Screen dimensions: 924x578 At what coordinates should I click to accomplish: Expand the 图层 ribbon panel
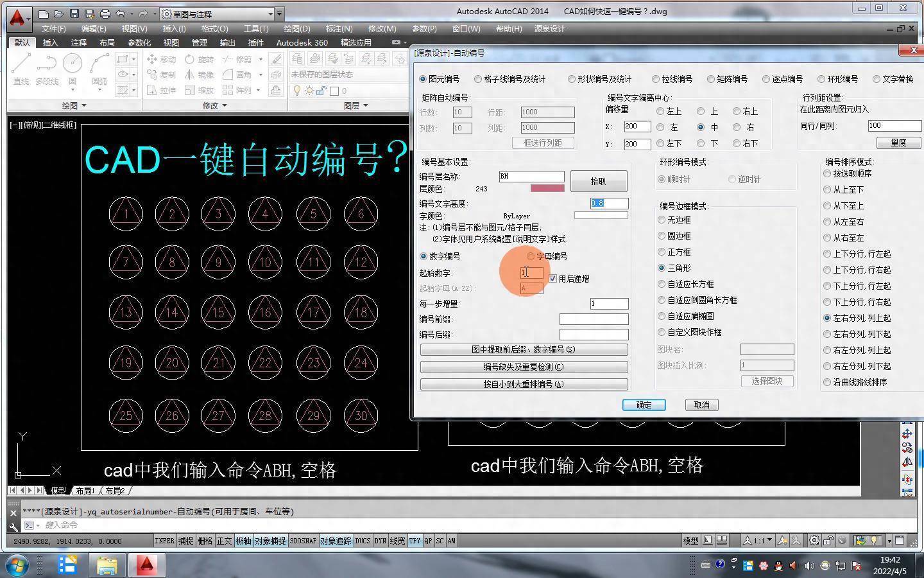[355, 105]
